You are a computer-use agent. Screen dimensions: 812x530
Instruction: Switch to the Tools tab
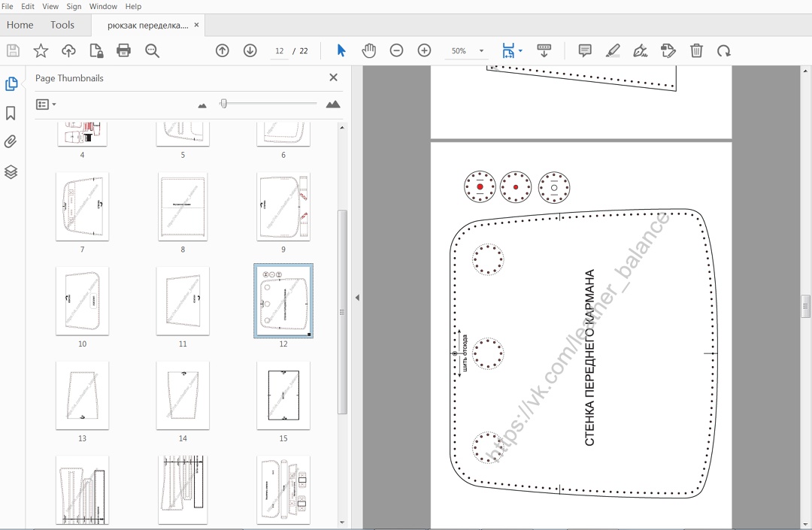tap(62, 25)
